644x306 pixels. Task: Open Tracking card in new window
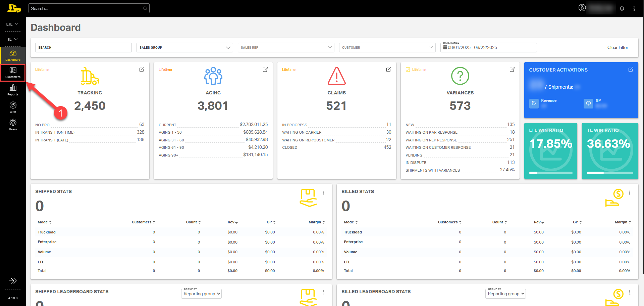(142, 69)
